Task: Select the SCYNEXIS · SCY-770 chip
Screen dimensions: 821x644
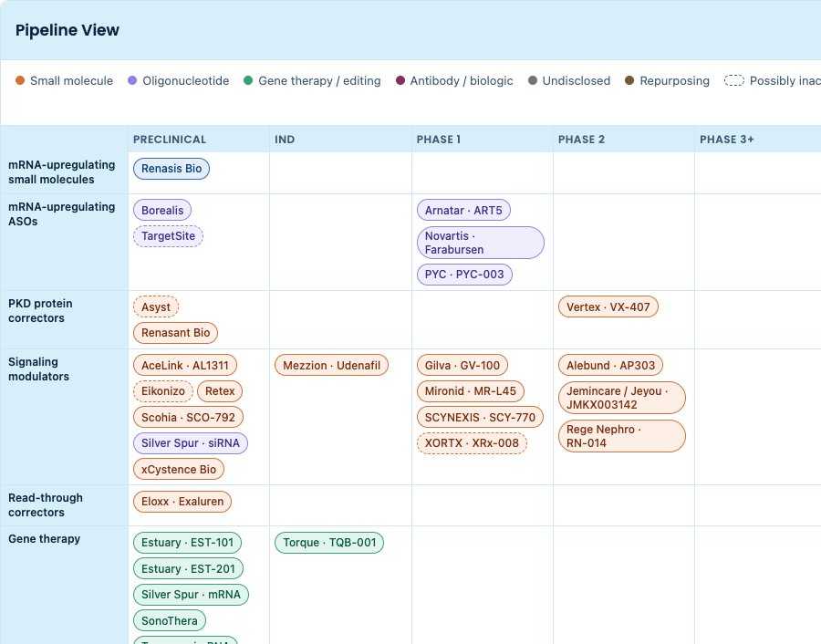Action: [x=480, y=417]
